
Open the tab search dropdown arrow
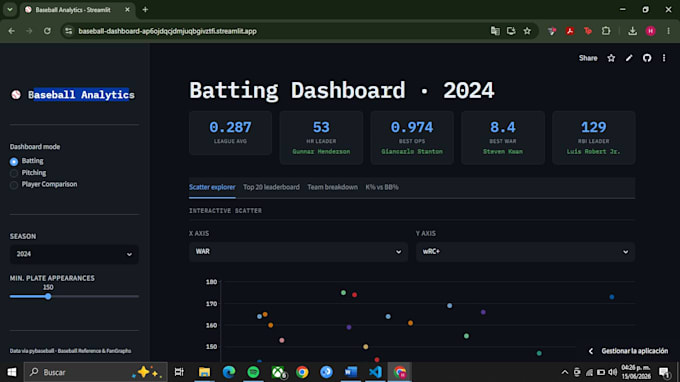(x=10, y=10)
